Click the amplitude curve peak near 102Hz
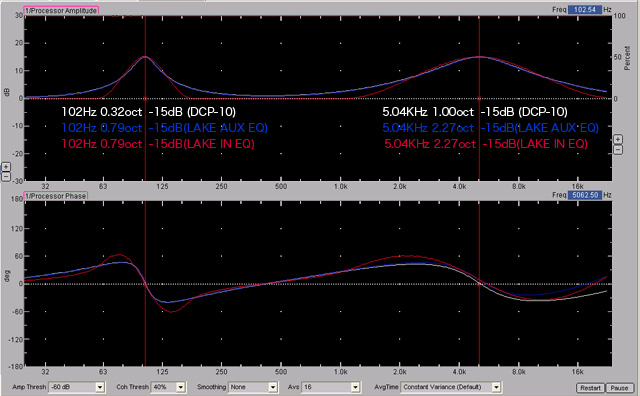Viewport: 640px width, 396px height. click(x=145, y=57)
